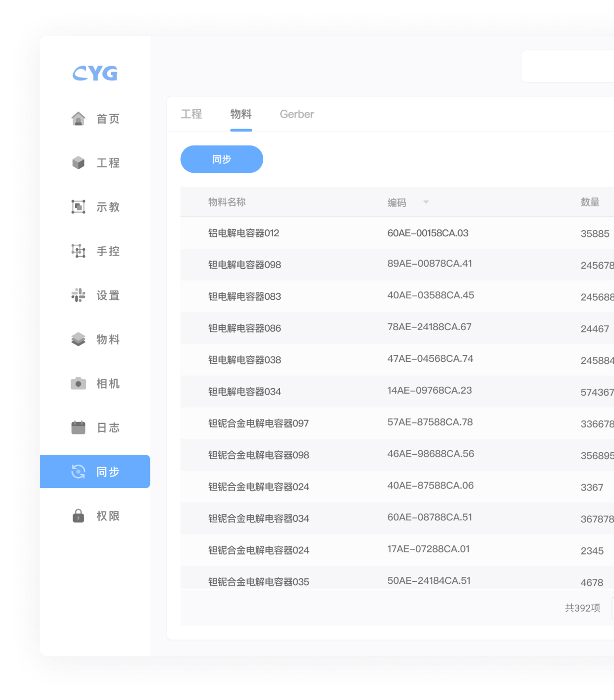Click the 手控 manual control icon
614x700 pixels.
pos(78,251)
